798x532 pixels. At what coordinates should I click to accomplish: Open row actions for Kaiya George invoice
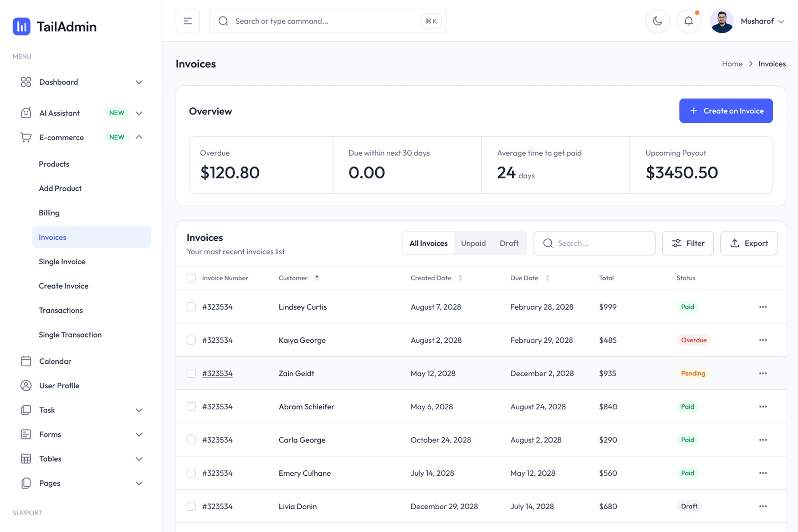click(763, 340)
